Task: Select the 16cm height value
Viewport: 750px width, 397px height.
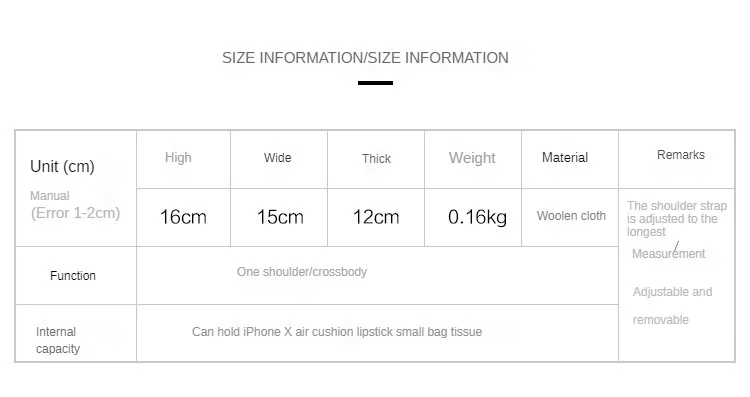Action: 183,217
